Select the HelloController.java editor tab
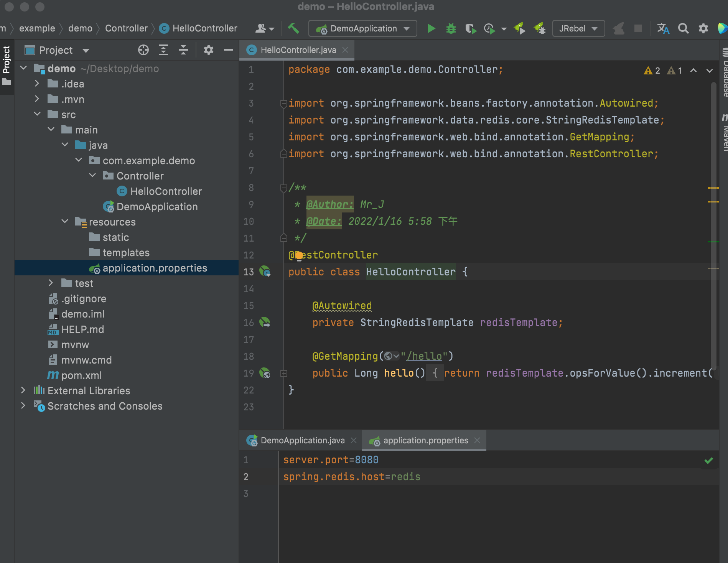 coord(298,50)
